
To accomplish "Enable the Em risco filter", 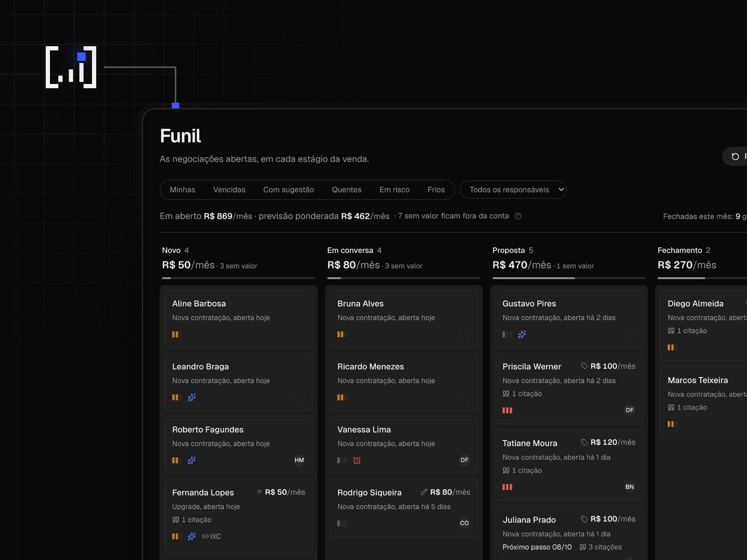I will pyautogui.click(x=395, y=189).
